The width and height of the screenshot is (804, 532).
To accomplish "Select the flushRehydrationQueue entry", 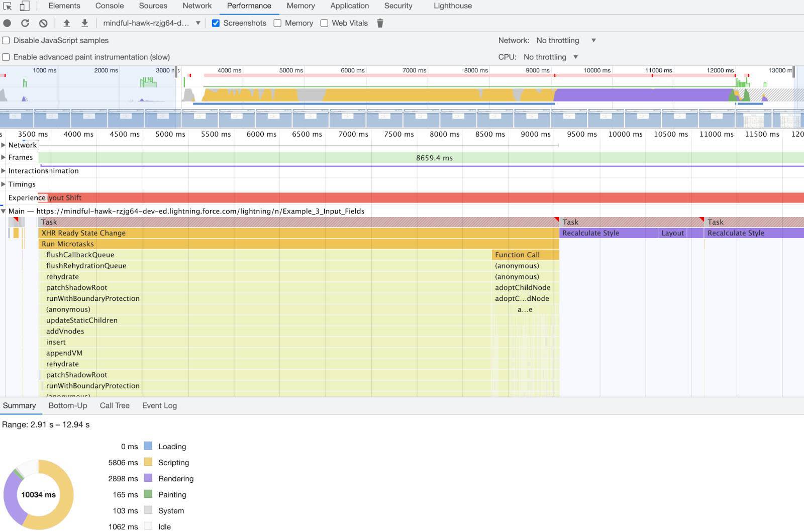I will click(265, 266).
